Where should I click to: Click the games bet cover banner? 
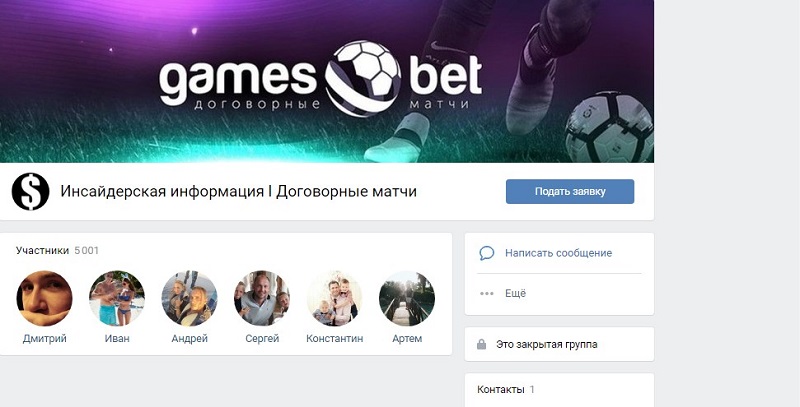327,82
